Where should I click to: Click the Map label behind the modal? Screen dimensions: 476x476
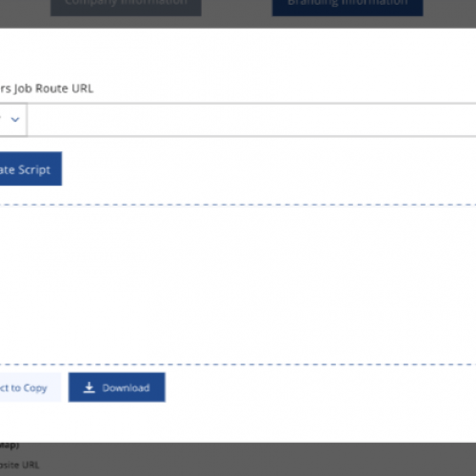pos(10,446)
